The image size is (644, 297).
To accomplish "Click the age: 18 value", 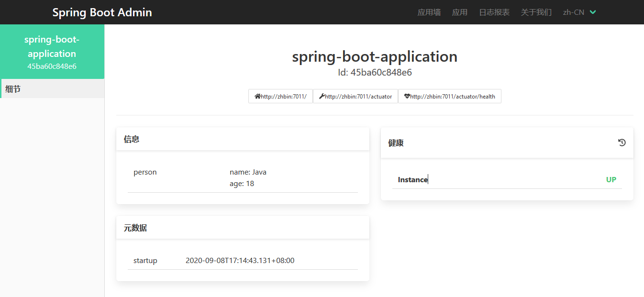I will tap(242, 184).
